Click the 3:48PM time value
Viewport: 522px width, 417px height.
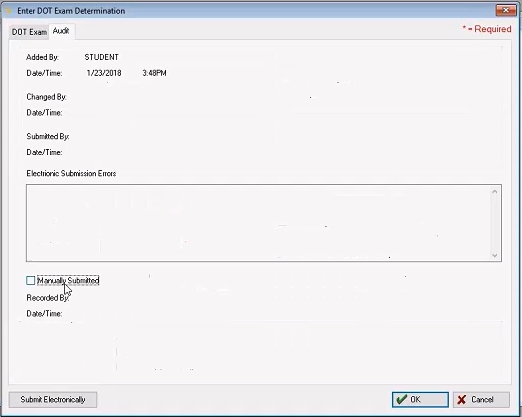coord(154,73)
